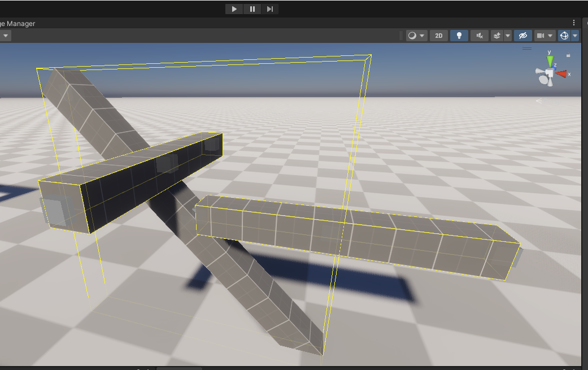Open the panel's three-dot menu
Screen dimensions: 588x370
574,22
